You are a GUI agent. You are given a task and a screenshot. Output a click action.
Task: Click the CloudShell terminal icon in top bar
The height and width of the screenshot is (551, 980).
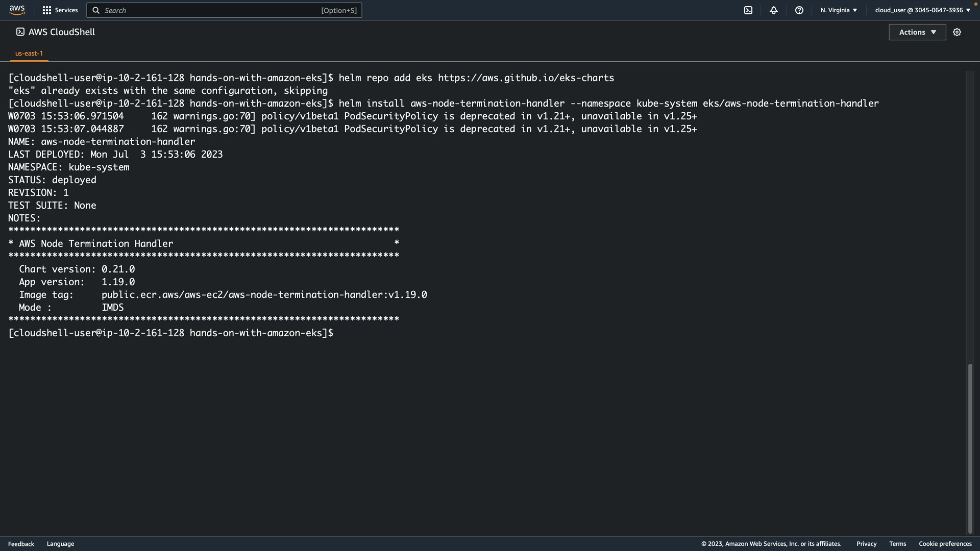tap(748, 10)
